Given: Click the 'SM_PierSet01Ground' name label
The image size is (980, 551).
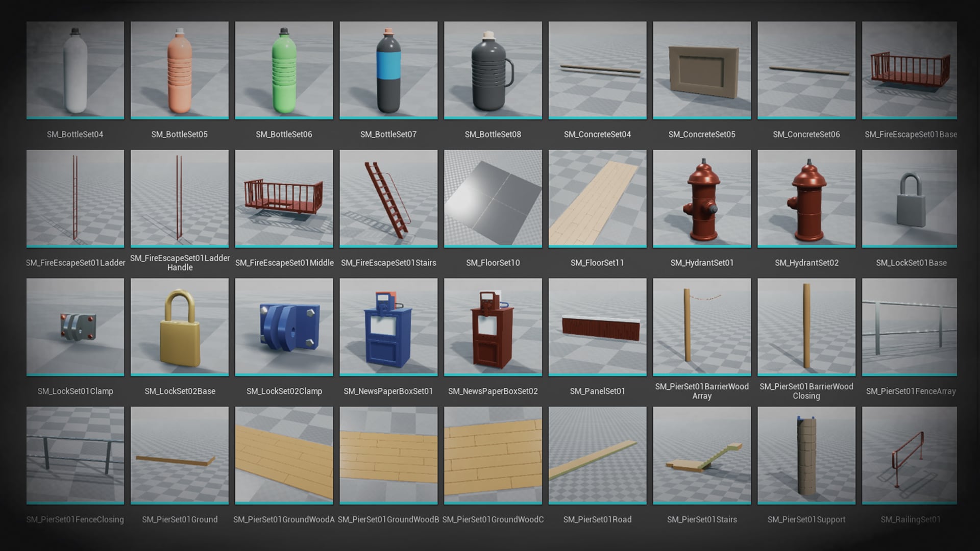Looking at the screenshot, I should (180, 519).
